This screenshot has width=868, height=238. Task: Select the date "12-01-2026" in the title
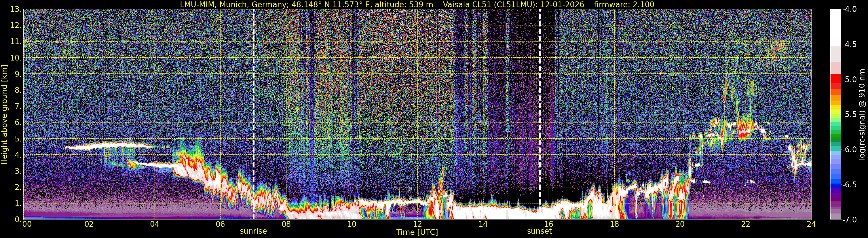(x=562, y=4)
